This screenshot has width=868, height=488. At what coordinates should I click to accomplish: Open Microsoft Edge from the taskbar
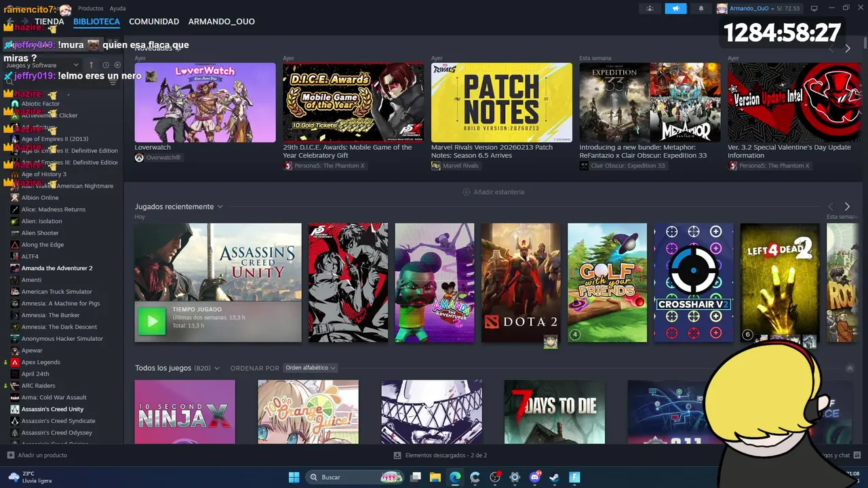click(x=455, y=477)
